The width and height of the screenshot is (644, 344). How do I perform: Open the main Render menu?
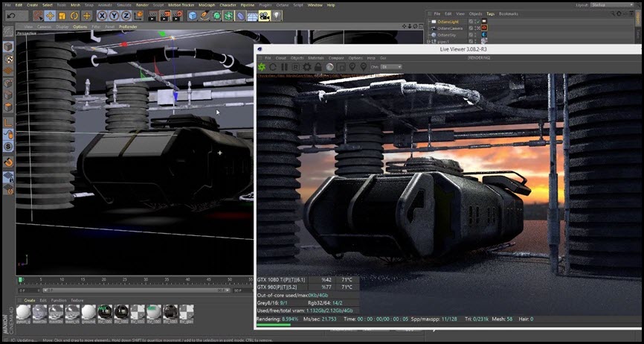point(142,5)
